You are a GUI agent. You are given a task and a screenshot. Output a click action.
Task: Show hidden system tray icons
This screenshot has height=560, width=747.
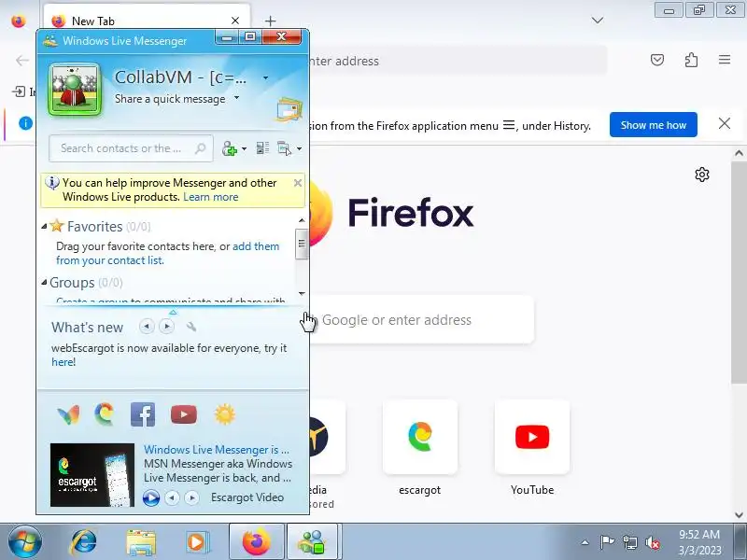pyautogui.click(x=585, y=542)
